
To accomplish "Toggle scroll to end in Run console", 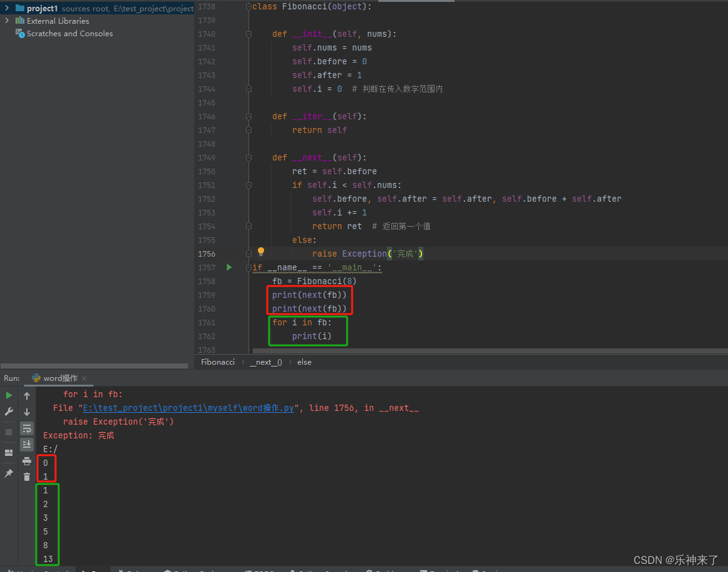I will (x=27, y=445).
